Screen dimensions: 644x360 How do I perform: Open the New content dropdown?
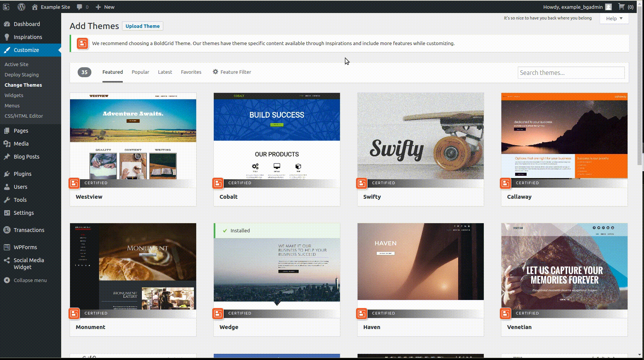pyautogui.click(x=105, y=7)
